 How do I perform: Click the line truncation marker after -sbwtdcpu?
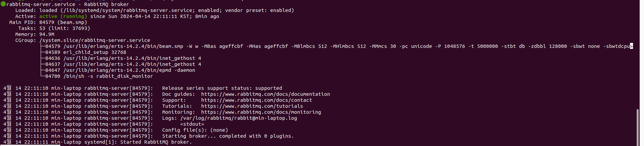(x=631, y=46)
